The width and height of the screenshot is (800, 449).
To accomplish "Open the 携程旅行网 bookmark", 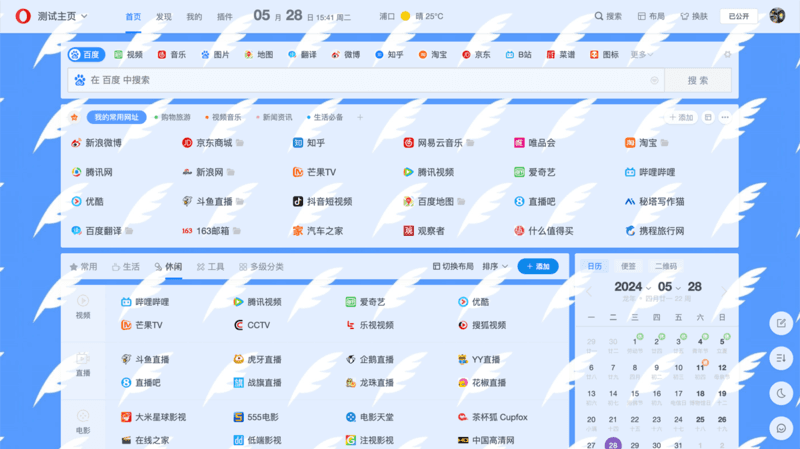I will (655, 231).
